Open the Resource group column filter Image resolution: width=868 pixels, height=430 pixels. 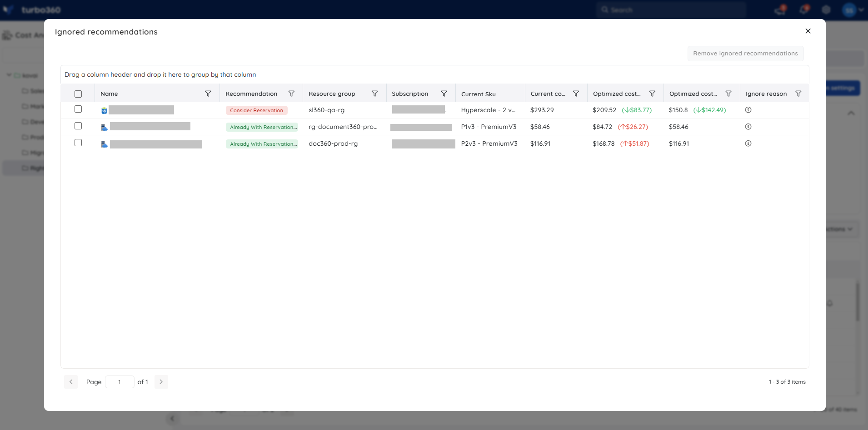[x=374, y=94]
